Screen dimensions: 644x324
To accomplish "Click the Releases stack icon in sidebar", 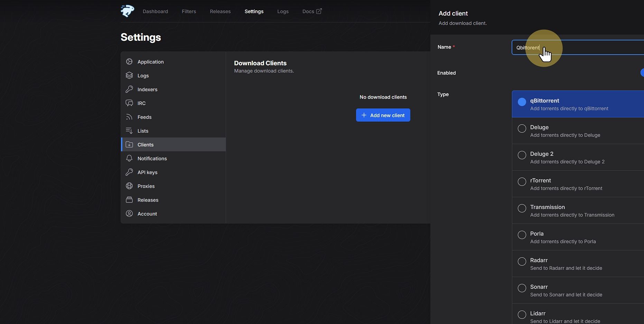I will [129, 200].
